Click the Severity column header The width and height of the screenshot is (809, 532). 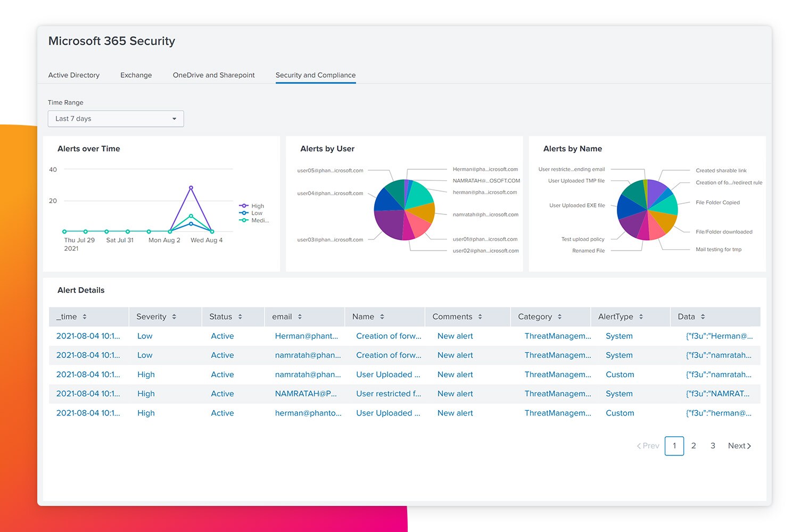[x=165, y=317]
